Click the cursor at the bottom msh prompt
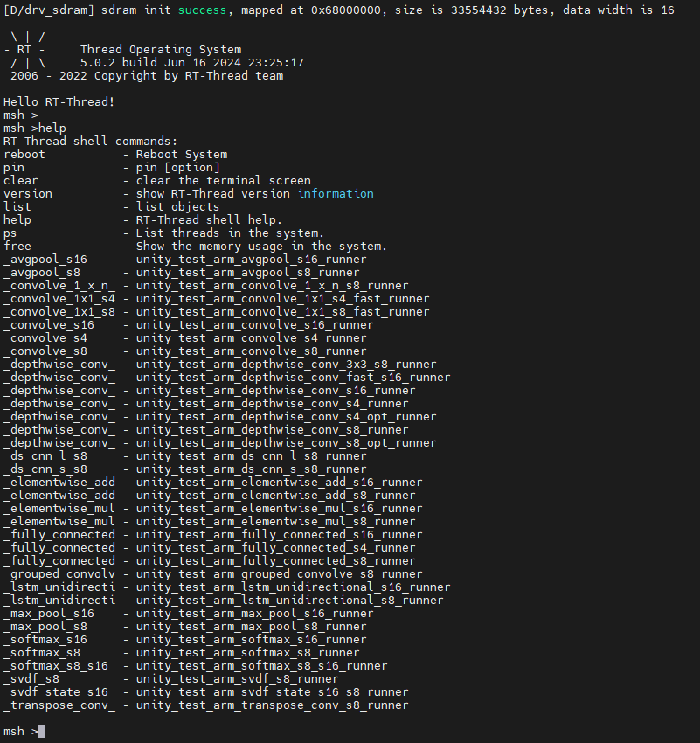 point(42,732)
